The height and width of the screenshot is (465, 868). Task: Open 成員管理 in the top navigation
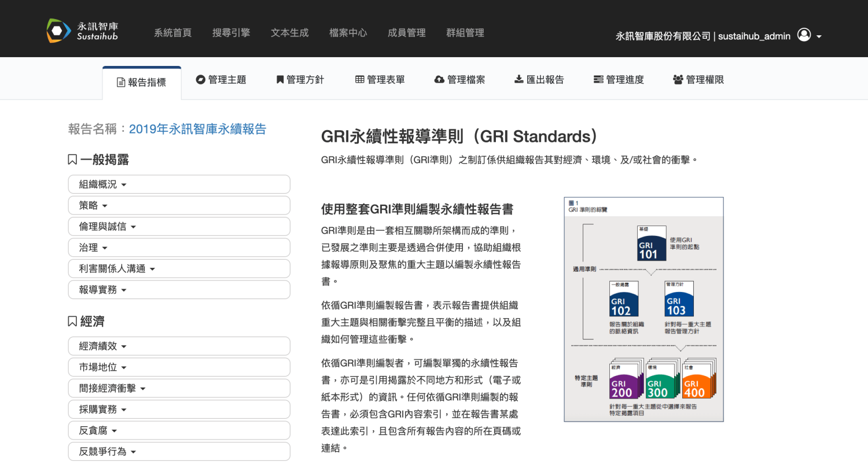pos(406,33)
